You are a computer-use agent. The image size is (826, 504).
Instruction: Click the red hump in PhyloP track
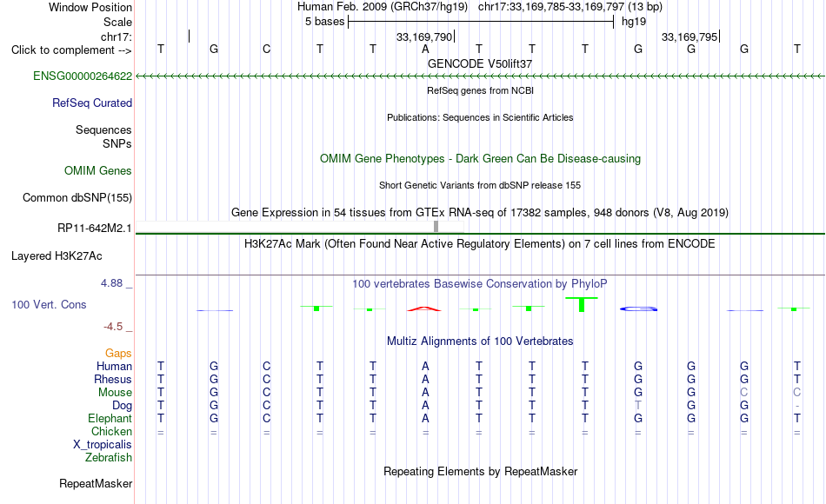pyautogui.click(x=424, y=308)
